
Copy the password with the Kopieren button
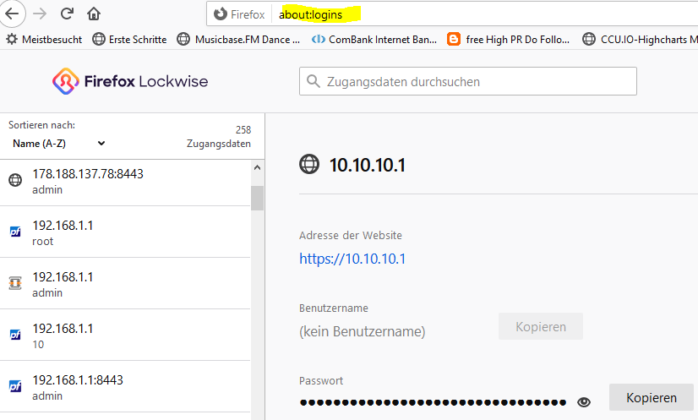(x=651, y=397)
